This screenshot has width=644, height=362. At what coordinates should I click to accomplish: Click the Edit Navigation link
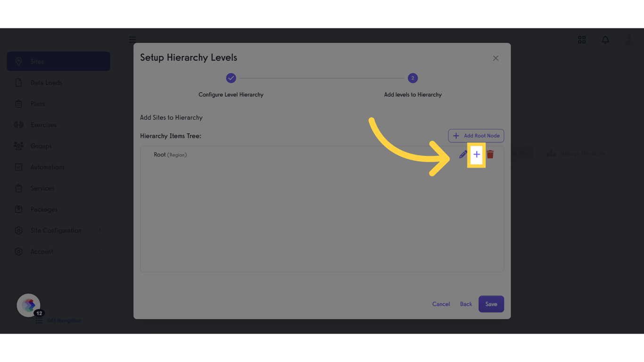tap(64, 321)
